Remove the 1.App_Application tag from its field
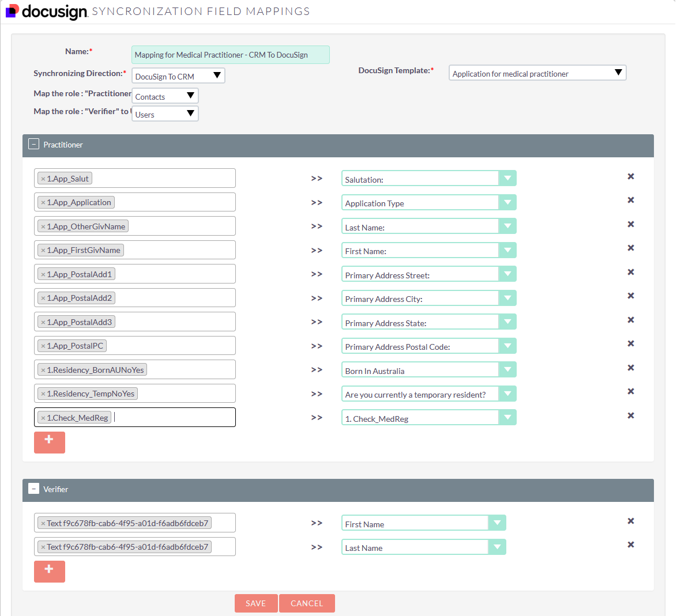Image resolution: width=677 pixels, height=616 pixels. pos(43,203)
